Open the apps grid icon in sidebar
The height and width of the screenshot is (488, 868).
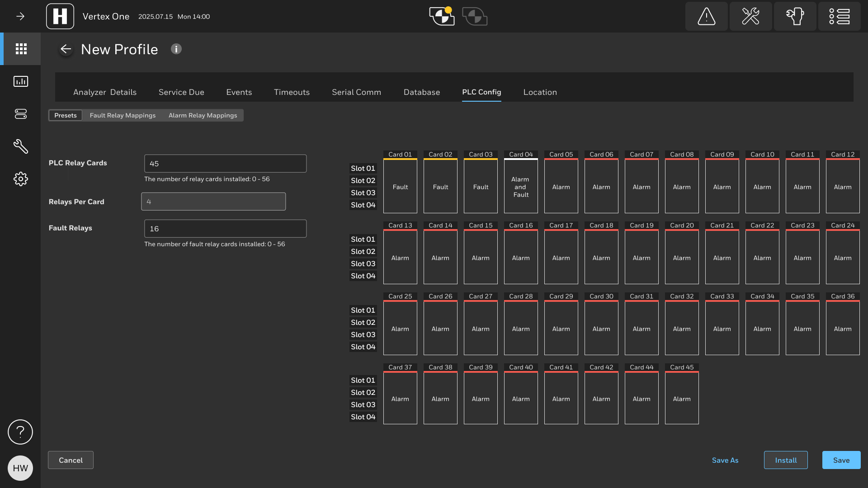(21, 49)
